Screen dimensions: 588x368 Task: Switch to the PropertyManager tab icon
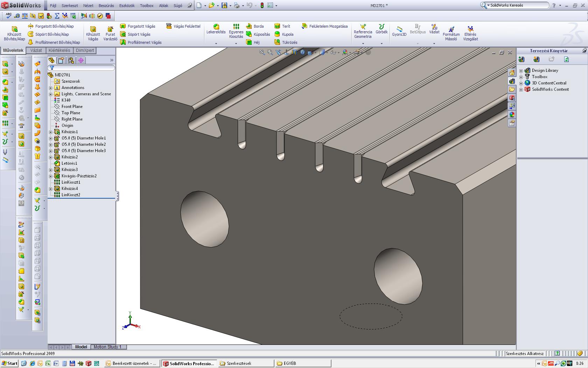(x=61, y=60)
